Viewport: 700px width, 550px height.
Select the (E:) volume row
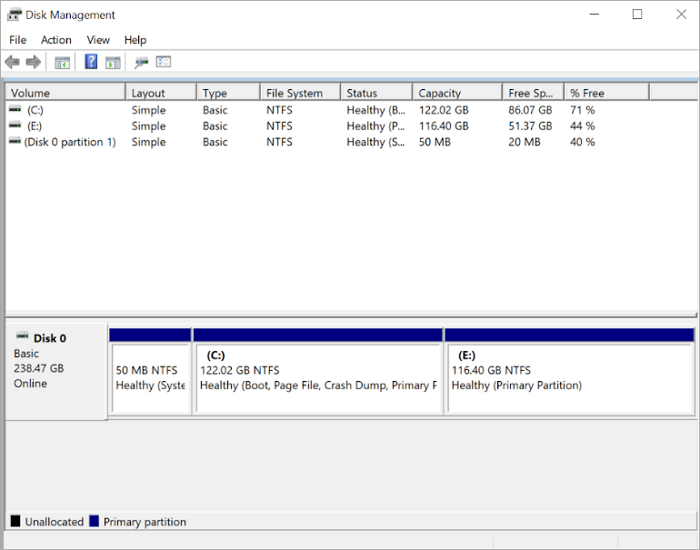tap(350, 126)
